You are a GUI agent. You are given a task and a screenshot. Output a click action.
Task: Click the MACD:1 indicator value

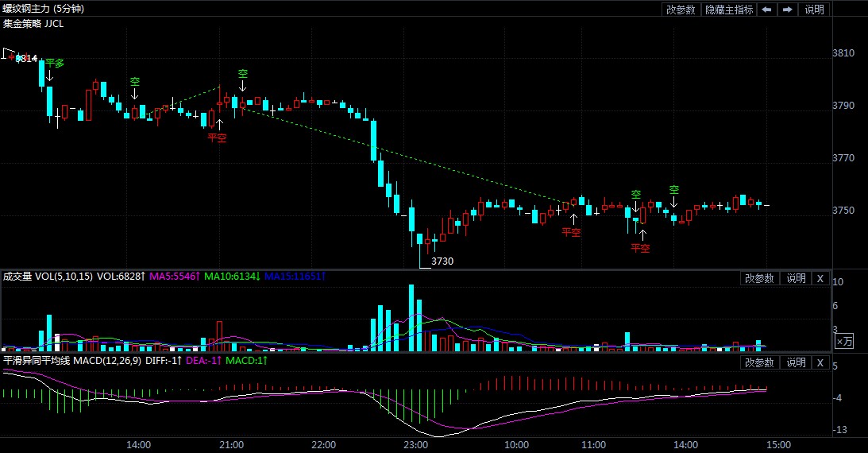tap(246, 361)
